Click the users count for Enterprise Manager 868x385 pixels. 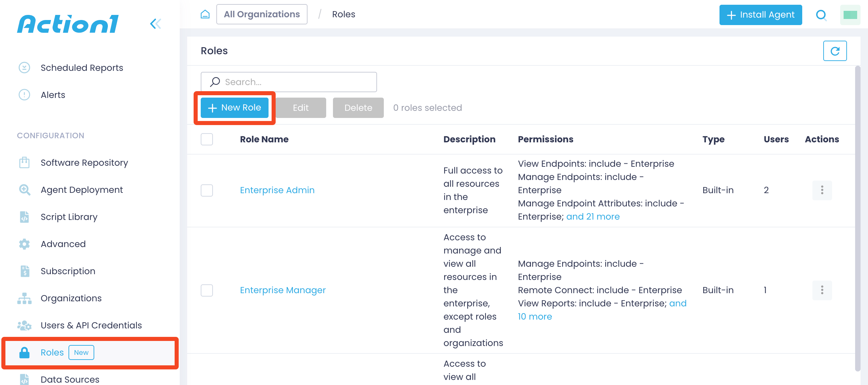click(x=765, y=290)
